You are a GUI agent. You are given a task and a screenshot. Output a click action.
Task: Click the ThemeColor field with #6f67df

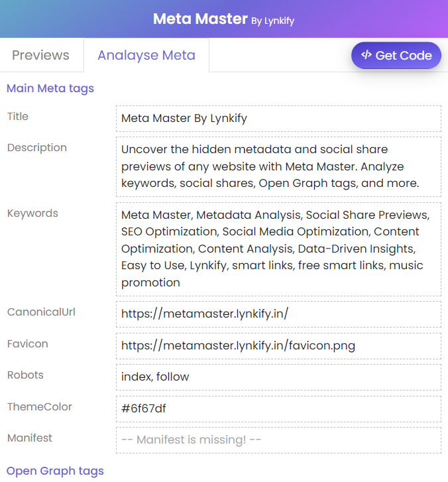278,408
